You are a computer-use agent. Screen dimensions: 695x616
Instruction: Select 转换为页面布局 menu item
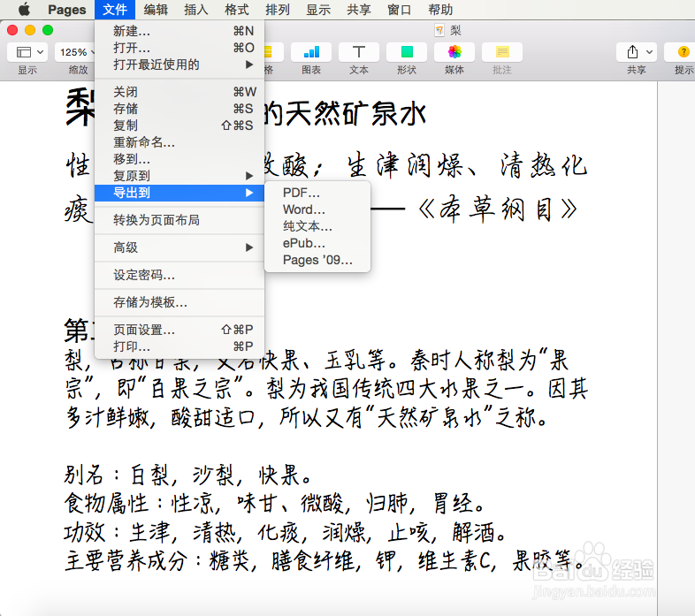(179, 220)
